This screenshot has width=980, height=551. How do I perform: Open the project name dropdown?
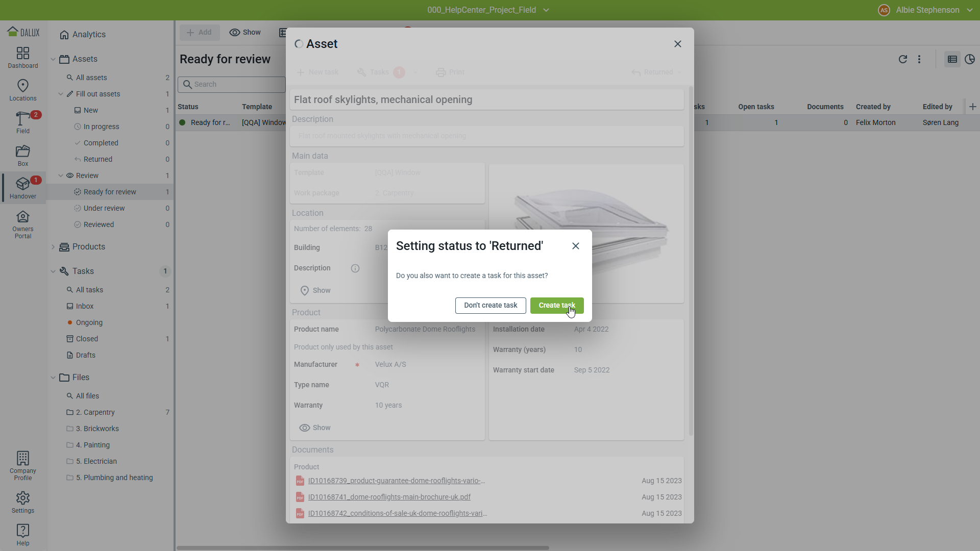point(546,10)
